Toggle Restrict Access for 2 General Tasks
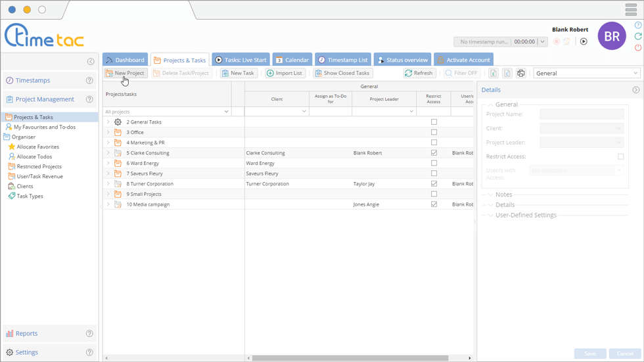 (x=434, y=122)
